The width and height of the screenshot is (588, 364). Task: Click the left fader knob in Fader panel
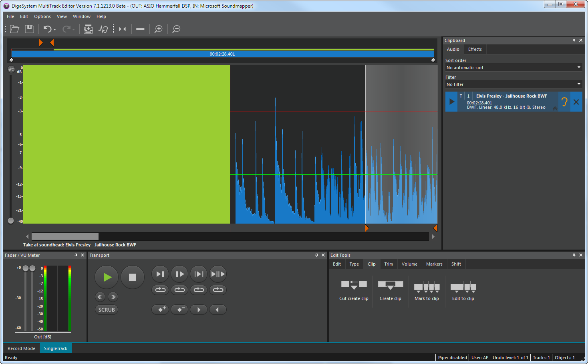click(26, 268)
